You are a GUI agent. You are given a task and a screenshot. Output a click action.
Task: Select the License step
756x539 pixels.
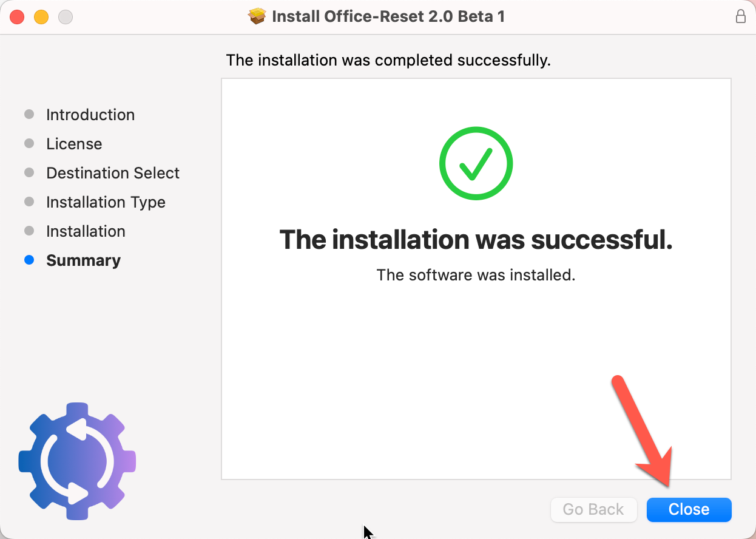74,144
